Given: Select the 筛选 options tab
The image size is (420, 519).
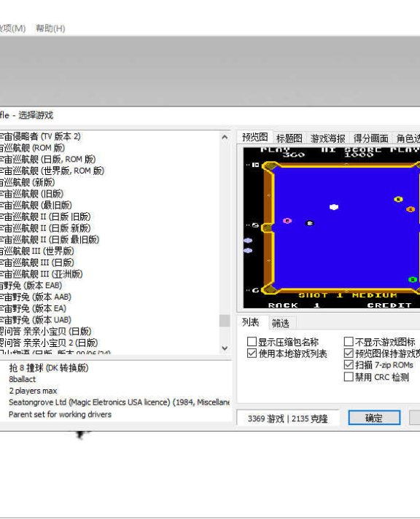Looking at the screenshot, I should (280, 323).
